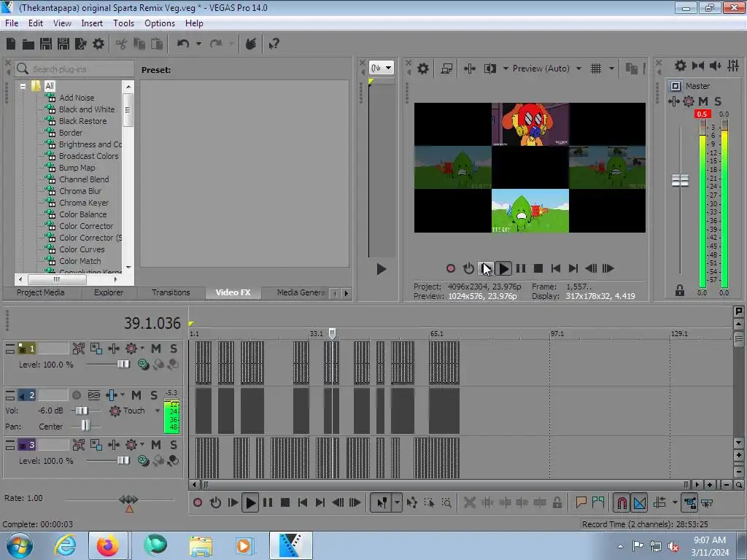The image size is (747, 560).
Task: Click the Cut scissors icon
Action: 122,44
